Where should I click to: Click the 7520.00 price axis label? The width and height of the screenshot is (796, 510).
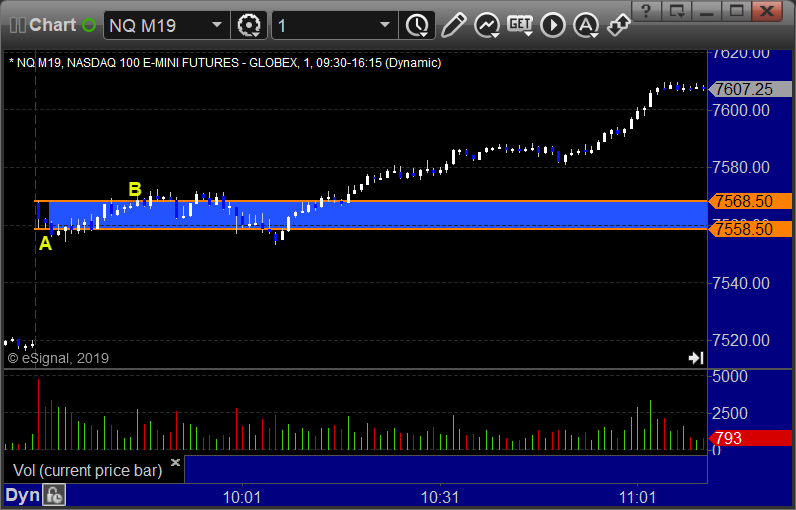741,340
